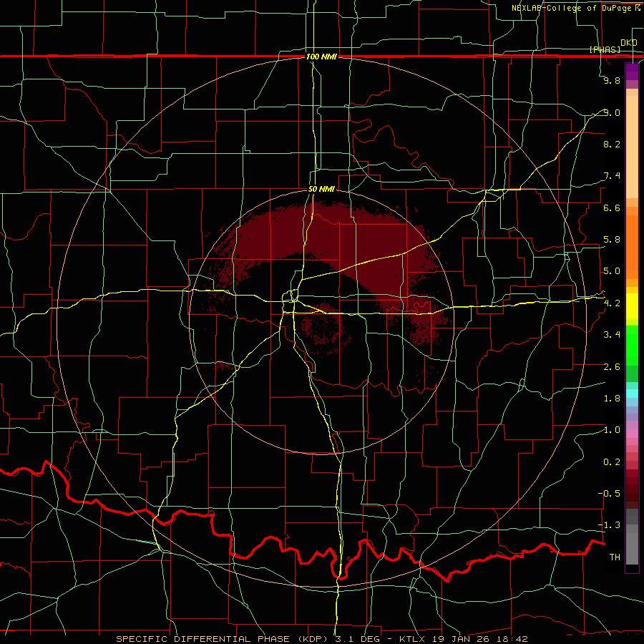Click the 8.2 scale value
The height and width of the screenshot is (644, 644).
(612, 144)
